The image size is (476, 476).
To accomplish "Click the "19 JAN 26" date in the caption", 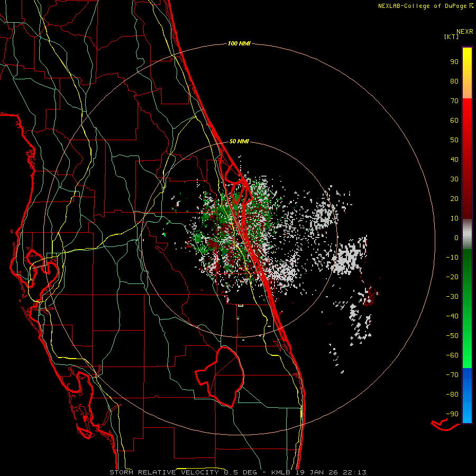I will pos(317,472).
